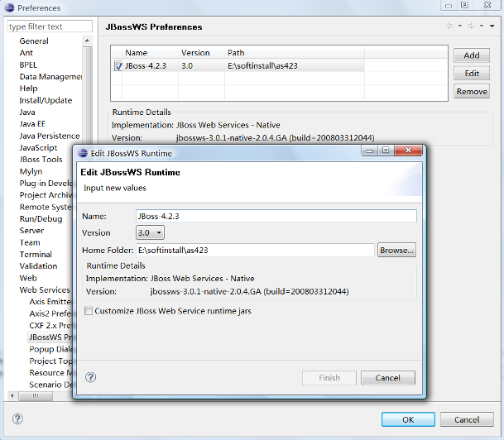The image size is (504, 440).
Task: Select Terminal preference category
Action: pyautogui.click(x=36, y=255)
